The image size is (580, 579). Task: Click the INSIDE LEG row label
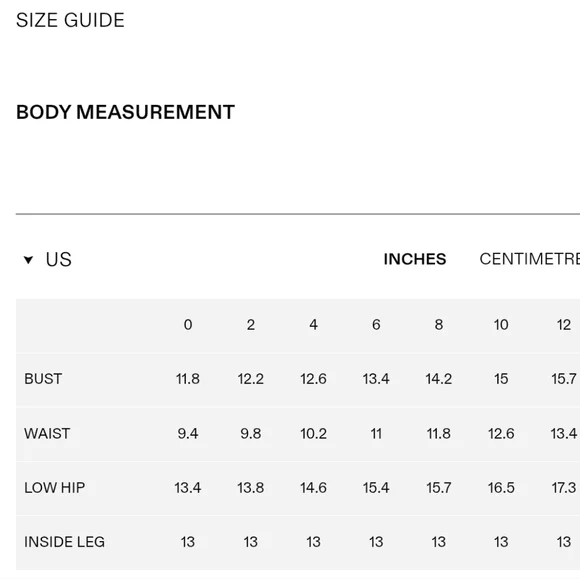[64, 542]
